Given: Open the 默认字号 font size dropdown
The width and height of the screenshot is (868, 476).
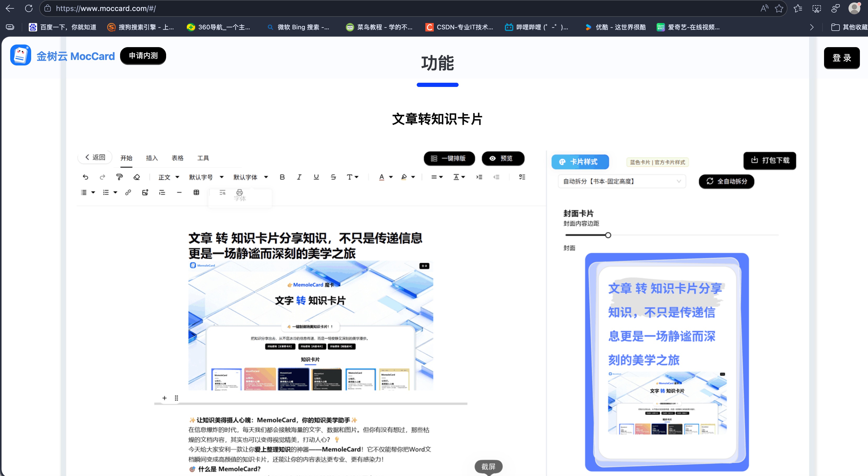Looking at the screenshot, I should pos(206,177).
